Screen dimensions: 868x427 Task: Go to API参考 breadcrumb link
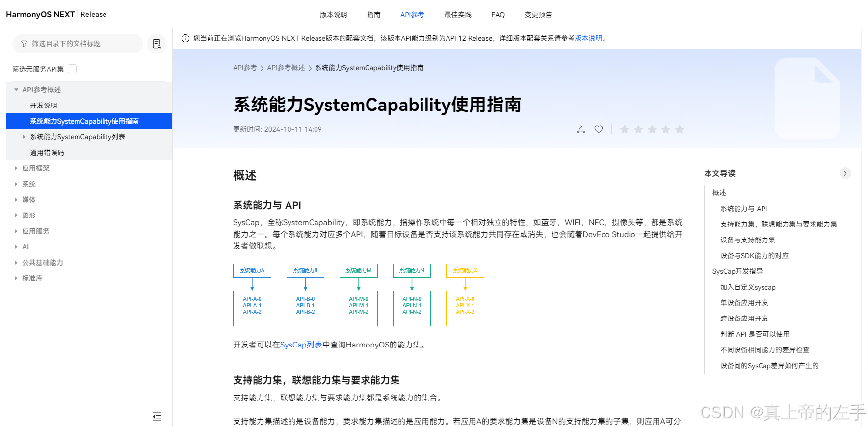click(x=245, y=68)
